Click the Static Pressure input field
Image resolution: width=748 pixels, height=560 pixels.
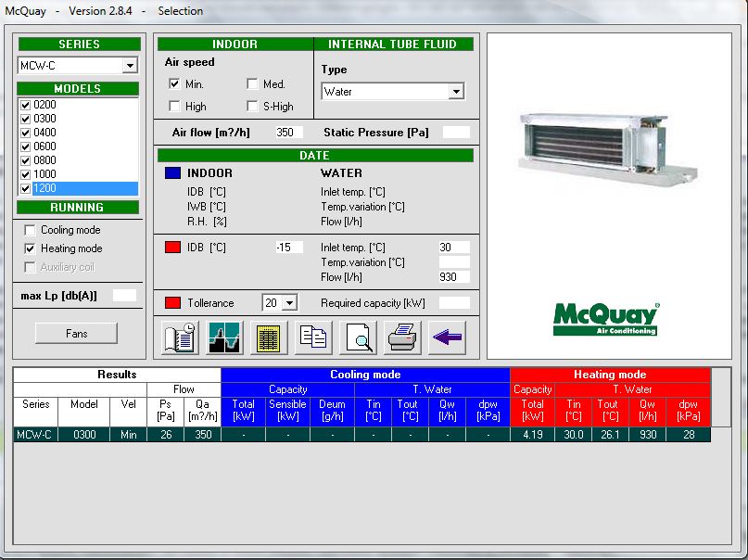[x=456, y=133]
